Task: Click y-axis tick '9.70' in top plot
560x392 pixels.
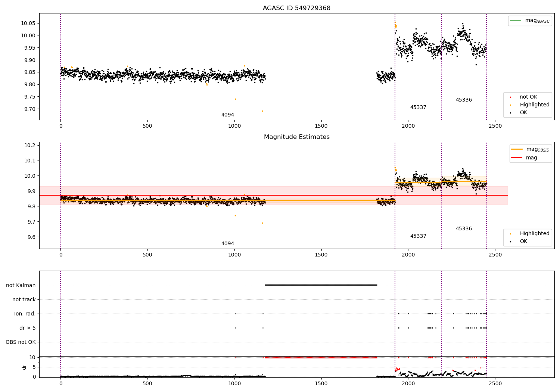Action: pos(29,109)
